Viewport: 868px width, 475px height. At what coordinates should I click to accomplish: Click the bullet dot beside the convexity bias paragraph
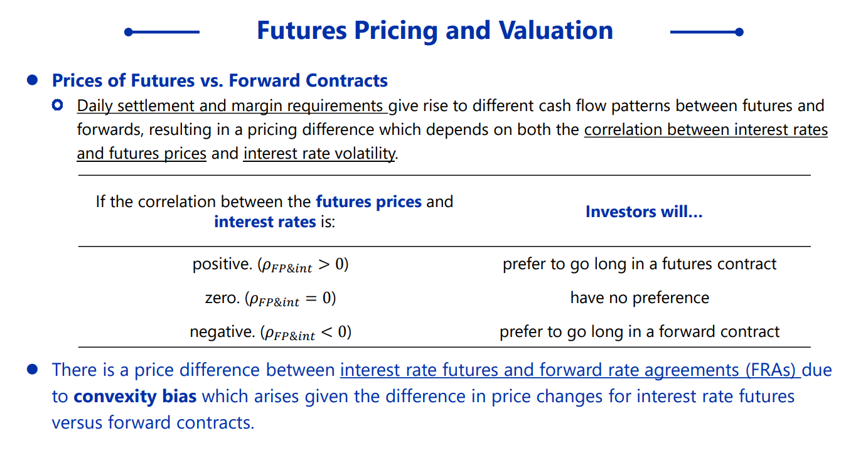click(33, 370)
